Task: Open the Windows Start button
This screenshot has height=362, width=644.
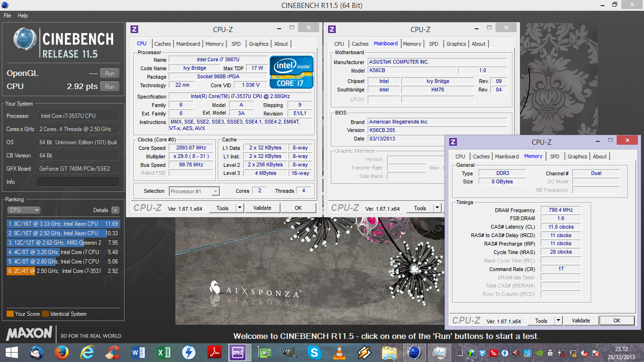Action: [x=11, y=352]
